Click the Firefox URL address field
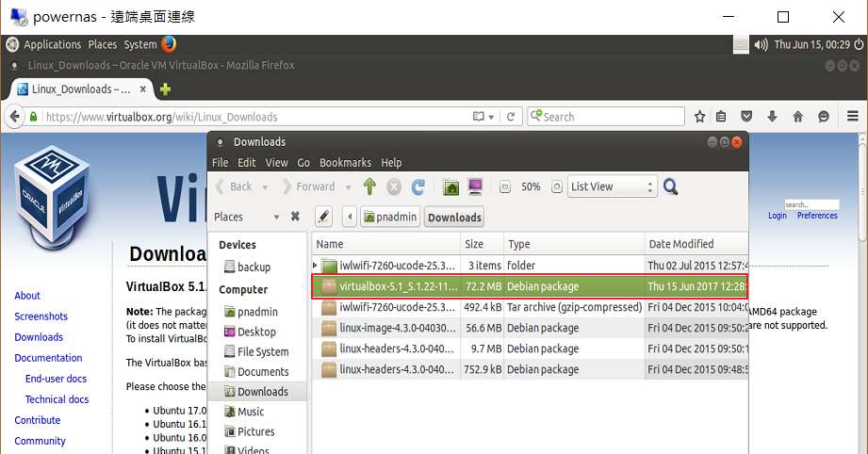 click(x=255, y=117)
